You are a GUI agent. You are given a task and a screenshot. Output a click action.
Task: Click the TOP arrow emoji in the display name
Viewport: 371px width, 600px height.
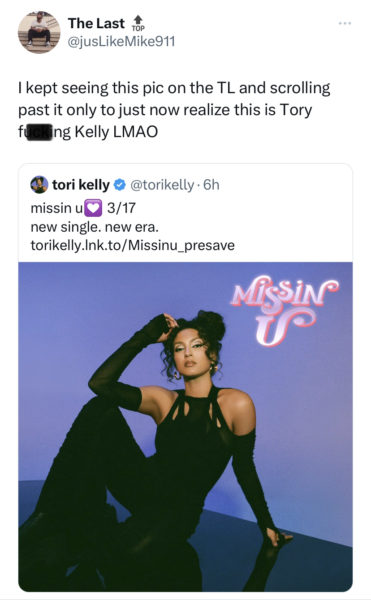pyautogui.click(x=138, y=23)
